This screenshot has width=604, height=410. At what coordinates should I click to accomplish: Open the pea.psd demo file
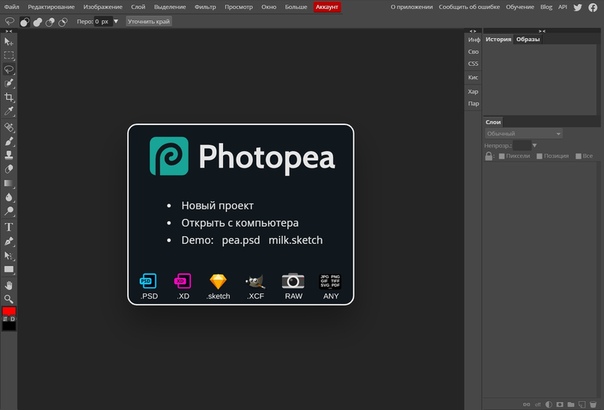click(241, 240)
